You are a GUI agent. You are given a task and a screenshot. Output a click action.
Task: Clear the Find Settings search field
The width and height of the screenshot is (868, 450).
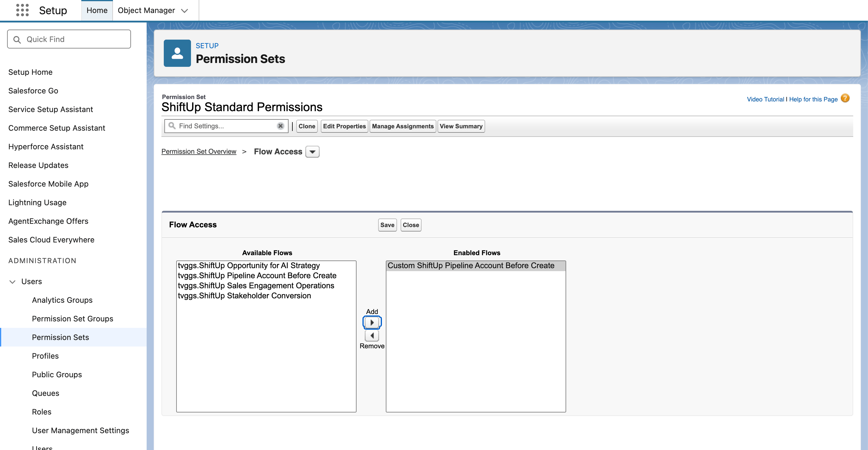(x=280, y=126)
